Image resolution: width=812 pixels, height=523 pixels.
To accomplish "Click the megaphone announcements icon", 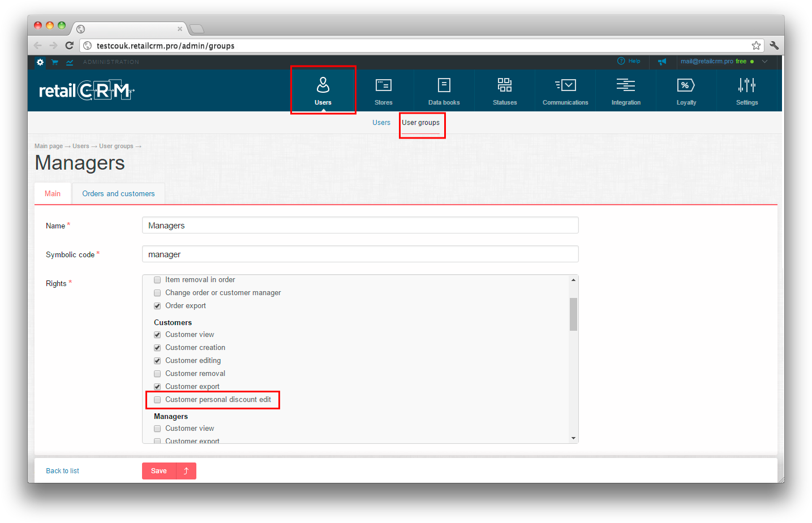I will (662, 62).
